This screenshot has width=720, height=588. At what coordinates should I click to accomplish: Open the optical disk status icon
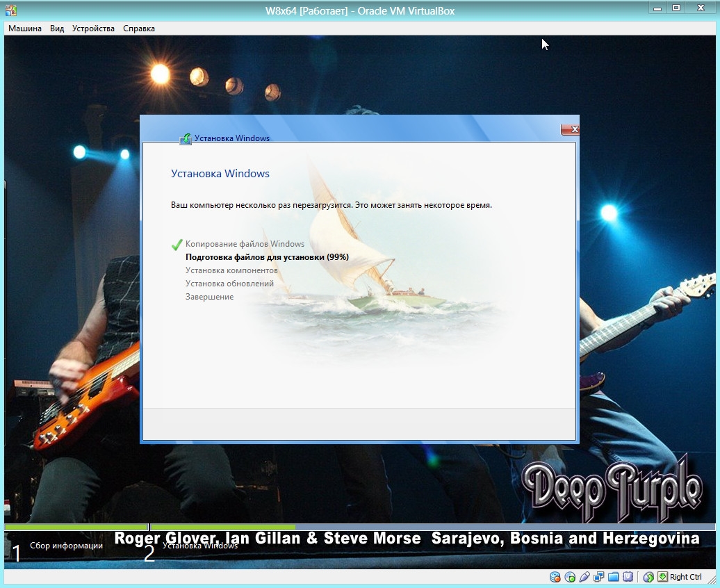click(570, 577)
